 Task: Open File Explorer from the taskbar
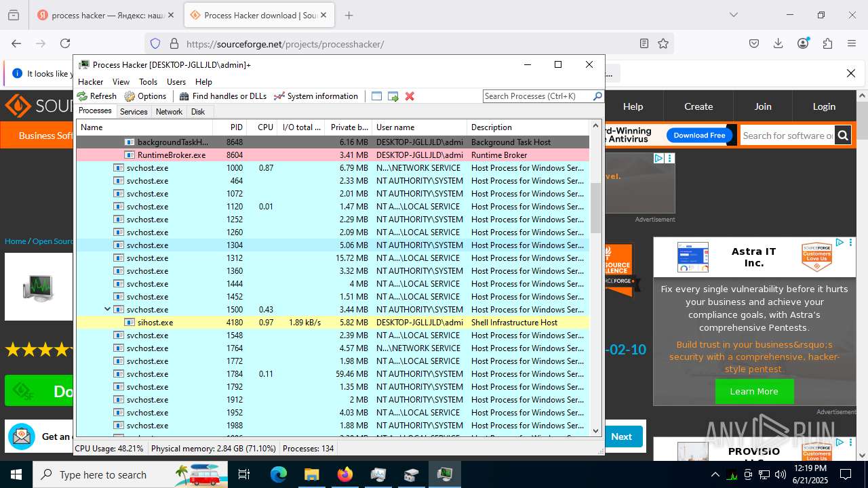tap(311, 474)
